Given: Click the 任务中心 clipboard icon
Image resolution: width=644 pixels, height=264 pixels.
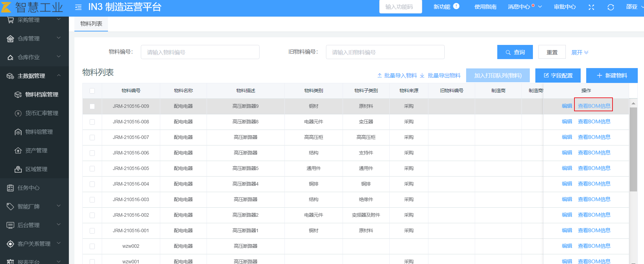Looking at the screenshot, I should (10, 188).
